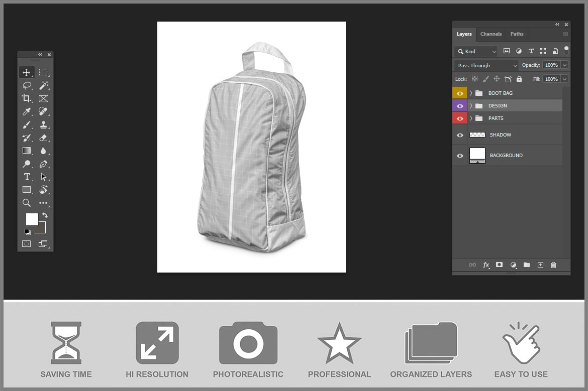This screenshot has height=391, width=588.
Task: Swap foreground and background colors
Action: coord(45,215)
